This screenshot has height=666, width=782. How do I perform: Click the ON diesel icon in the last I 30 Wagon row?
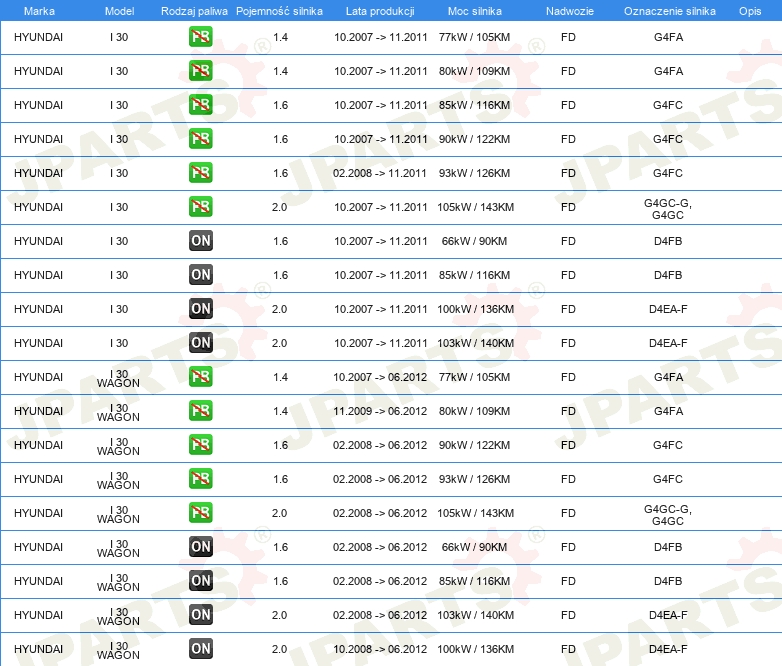tap(200, 649)
